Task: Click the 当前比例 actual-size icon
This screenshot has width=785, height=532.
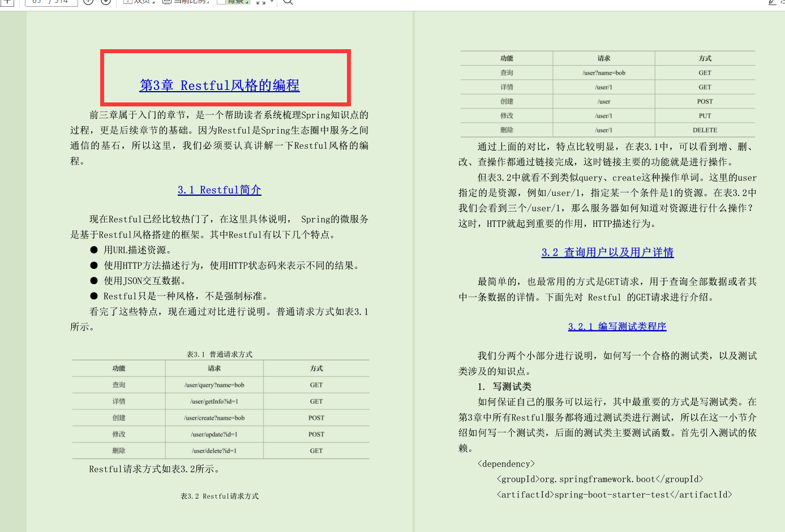Action: point(166,3)
